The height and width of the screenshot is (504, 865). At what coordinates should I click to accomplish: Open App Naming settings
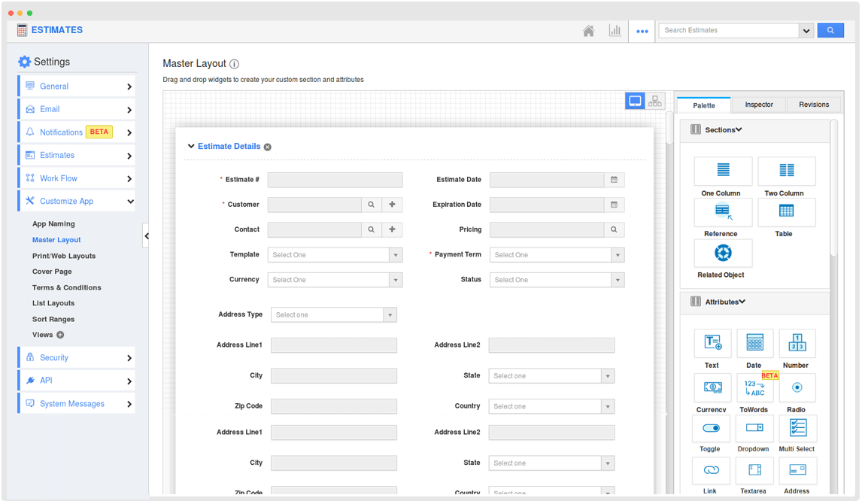[x=53, y=224]
